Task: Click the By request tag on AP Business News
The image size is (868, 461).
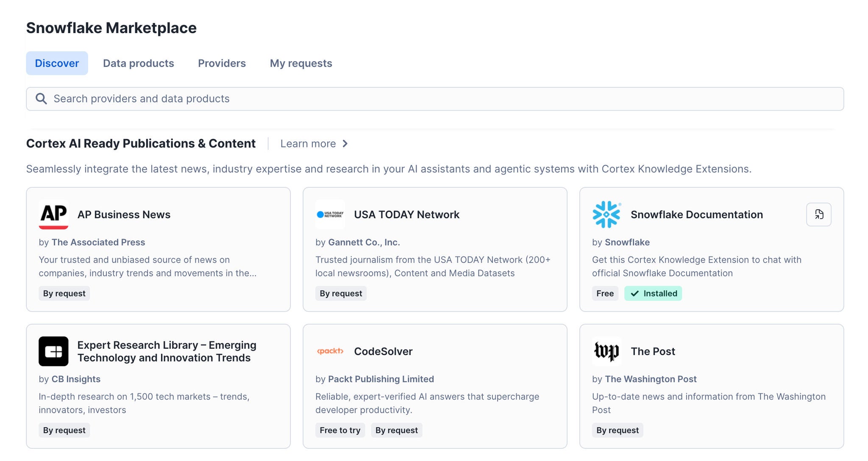Action: (64, 293)
